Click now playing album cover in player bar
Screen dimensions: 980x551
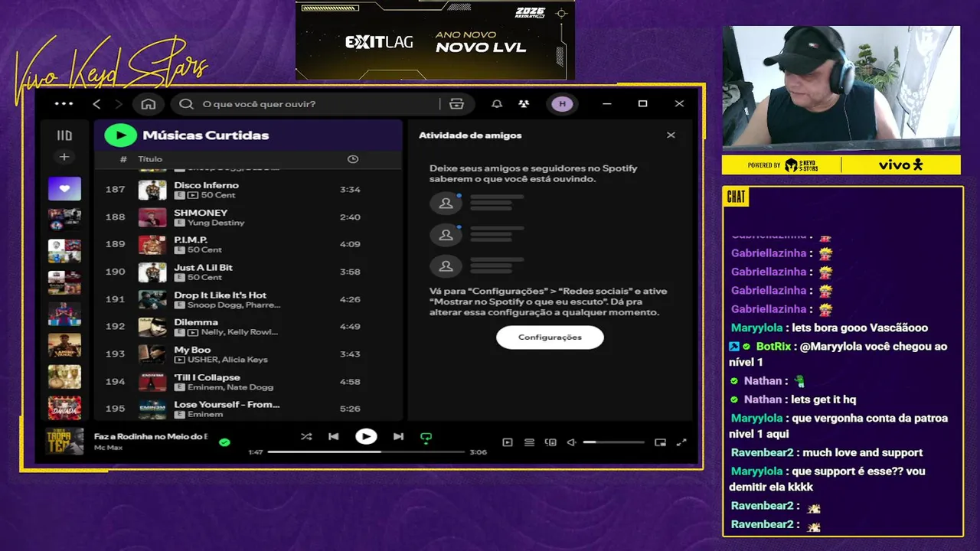click(x=64, y=442)
